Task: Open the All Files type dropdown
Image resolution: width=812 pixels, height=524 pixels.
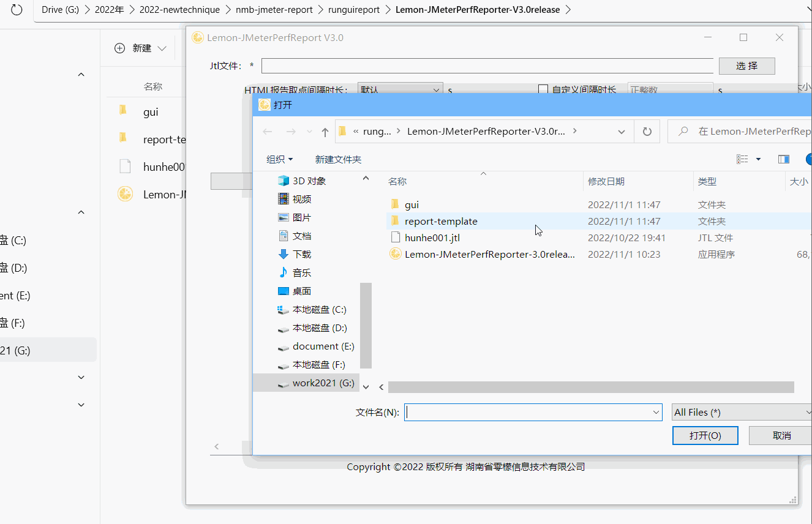Action: [x=742, y=412]
